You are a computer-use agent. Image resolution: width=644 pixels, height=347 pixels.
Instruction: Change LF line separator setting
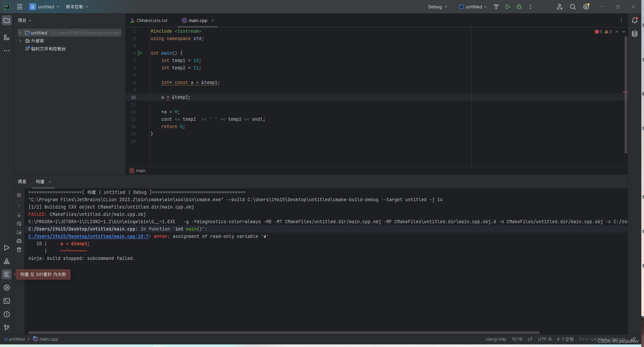coord(530,339)
